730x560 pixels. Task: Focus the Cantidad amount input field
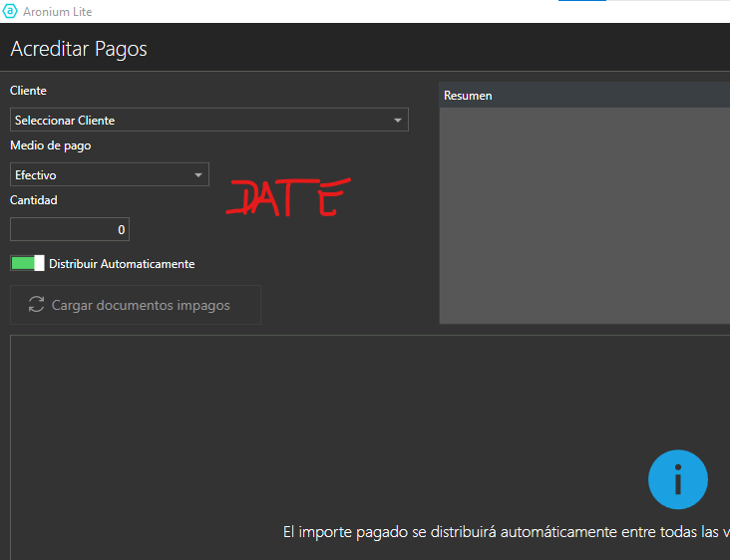(70, 229)
